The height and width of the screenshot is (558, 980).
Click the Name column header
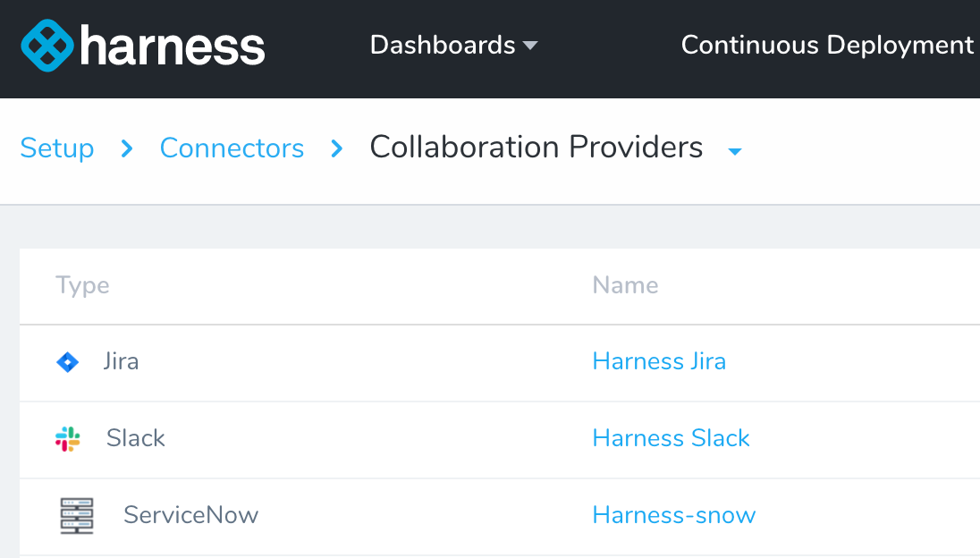click(x=625, y=285)
